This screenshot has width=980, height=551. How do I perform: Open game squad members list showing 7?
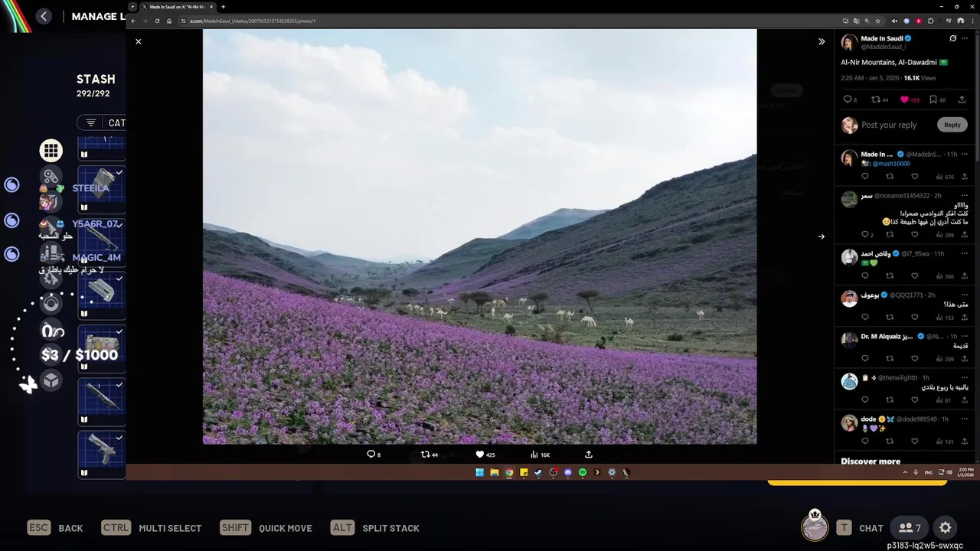[910, 528]
